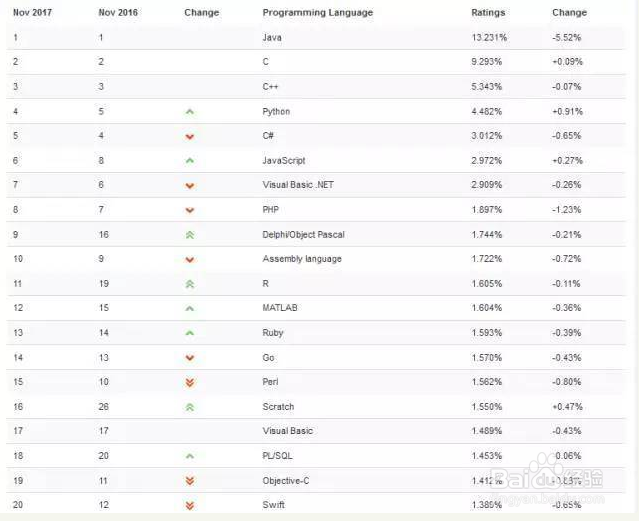
Task: Click the red down arrow in PHP row
Action: click(x=190, y=210)
